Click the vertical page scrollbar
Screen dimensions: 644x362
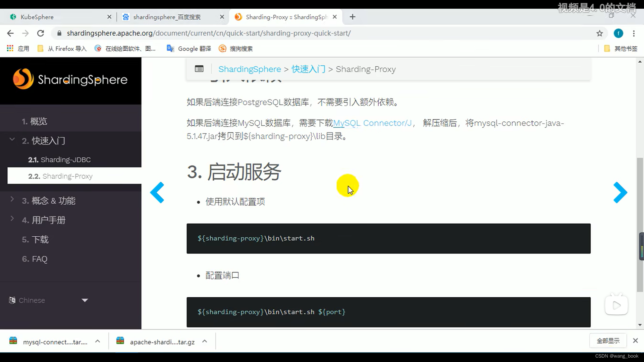(640, 225)
